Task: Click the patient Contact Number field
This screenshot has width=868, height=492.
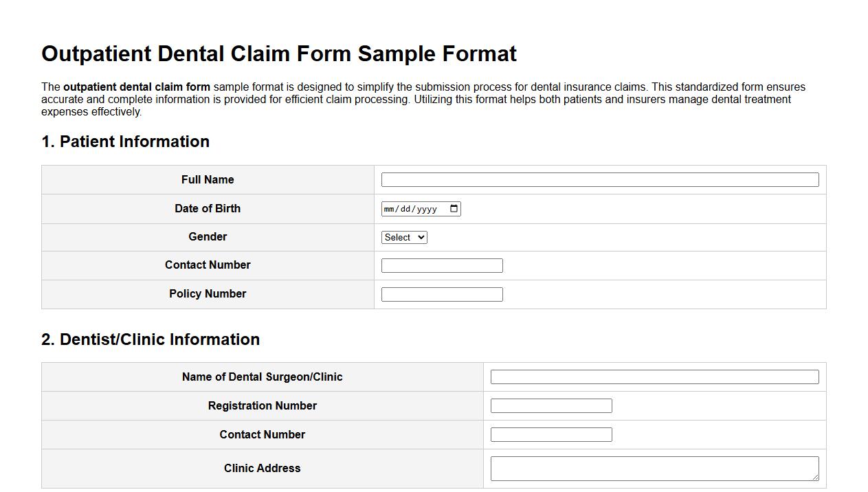Action: (x=442, y=265)
